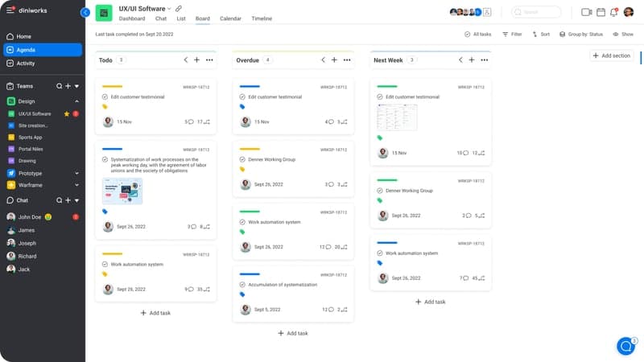Mark Denner Working Group task complete in Overdue
The width and height of the screenshot is (644, 362).
pos(243,159)
